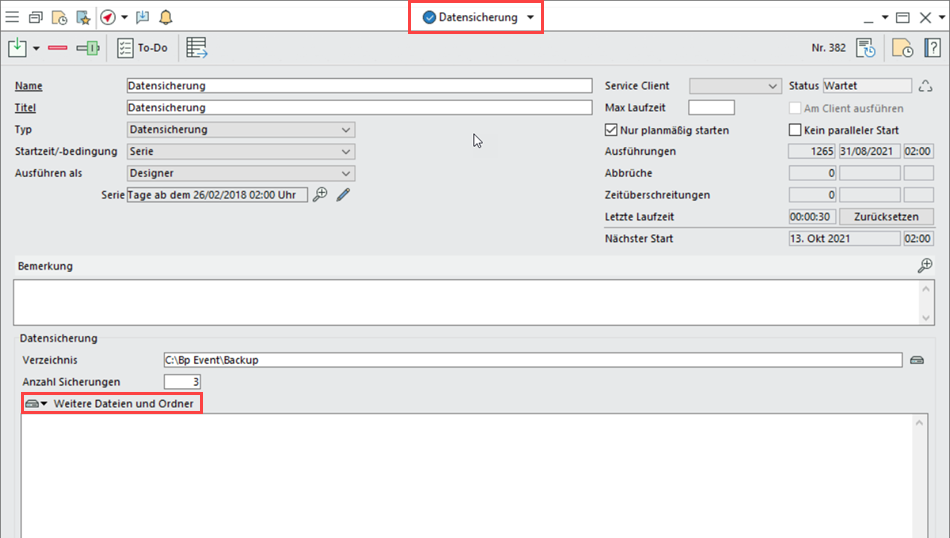Click the magnifier icon beside Bemerkung
Image resolution: width=950 pixels, height=538 pixels.
click(x=925, y=266)
